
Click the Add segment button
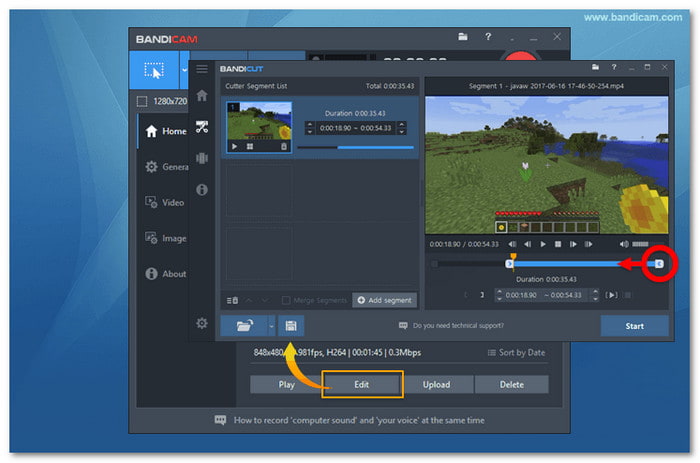(x=384, y=300)
